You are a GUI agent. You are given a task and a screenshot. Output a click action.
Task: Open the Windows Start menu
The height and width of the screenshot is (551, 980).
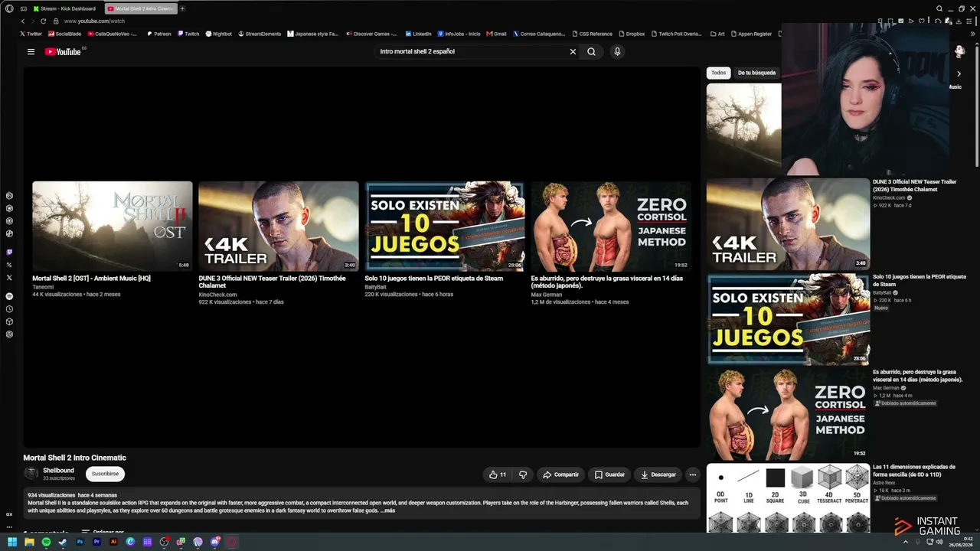pyautogui.click(x=12, y=542)
